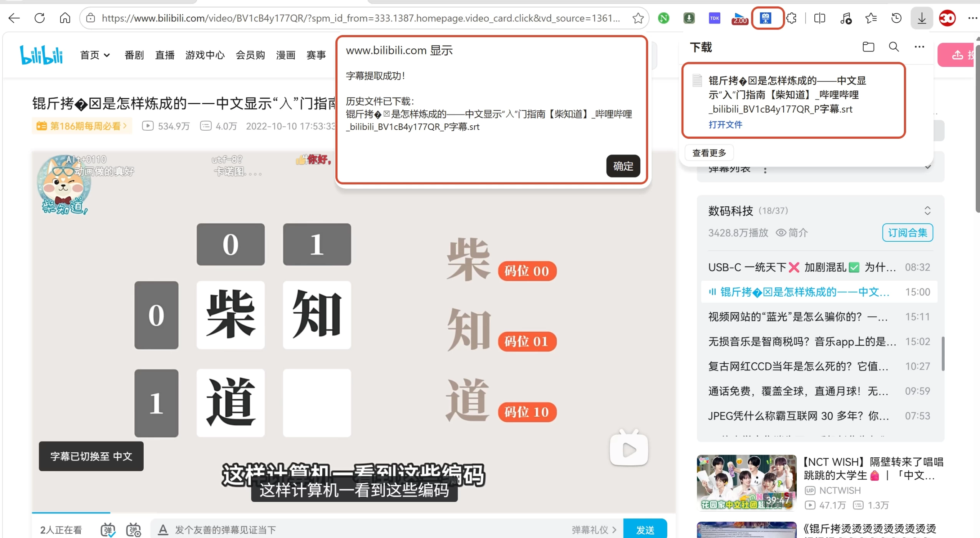Go to bilibili logo homepage

pyautogui.click(x=41, y=55)
